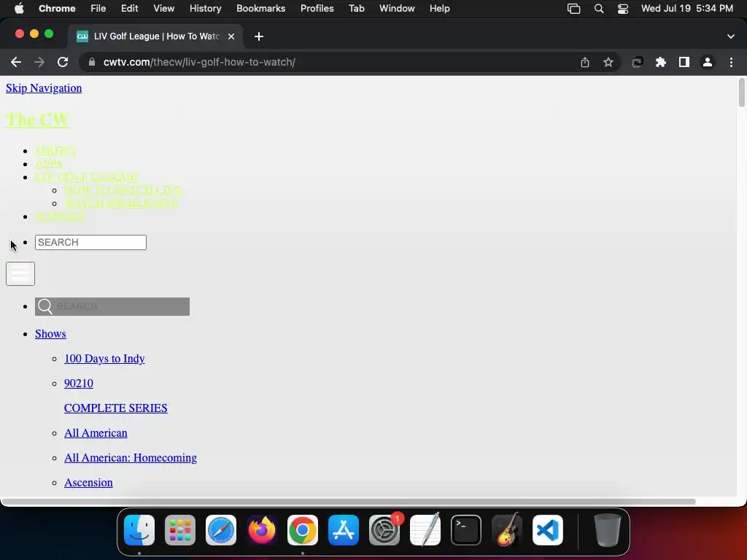Open the Extensions puzzle icon
747x560 pixels.
(661, 62)
